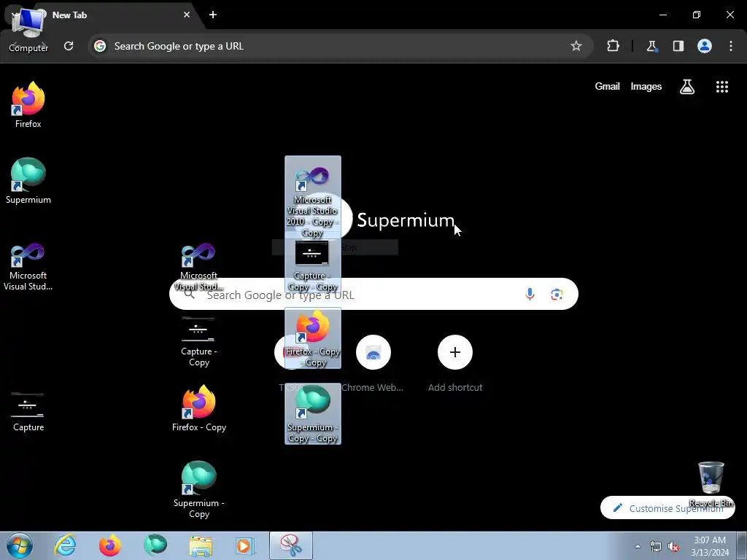Launch Internet Explorer from the taskbar
747x560 pixels.
pyautogui.click(x=65, y=545)
